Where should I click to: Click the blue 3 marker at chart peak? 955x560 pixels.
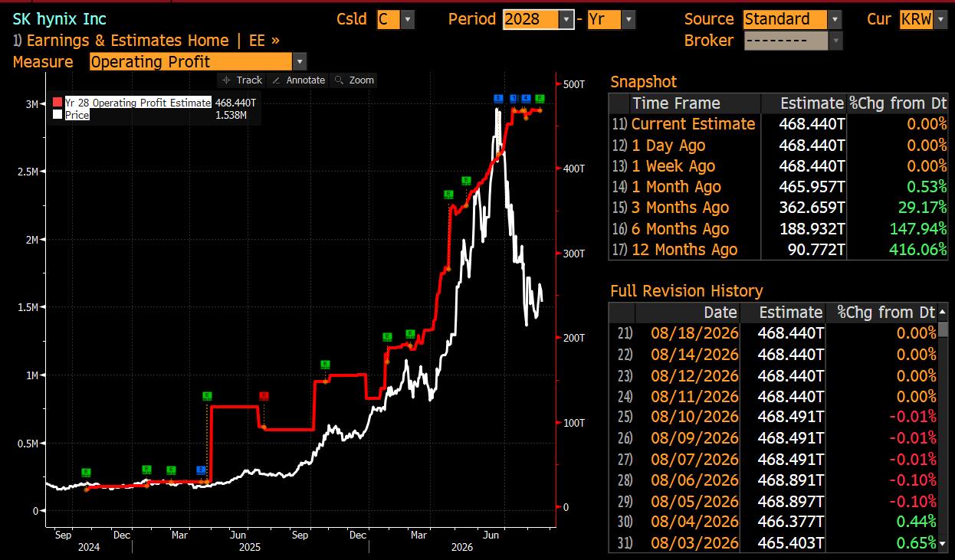[497, 98]
